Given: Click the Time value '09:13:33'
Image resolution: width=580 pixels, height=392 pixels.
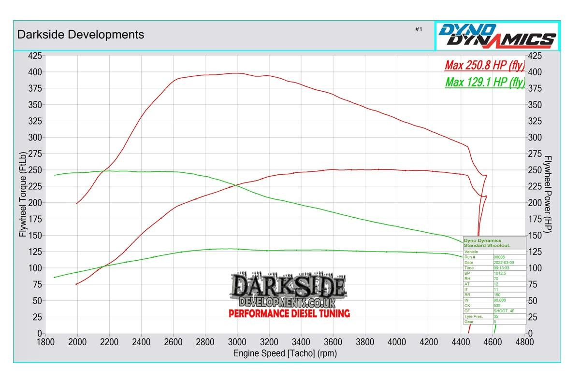Looking at the screenshot, I should (x=501, y=268).
